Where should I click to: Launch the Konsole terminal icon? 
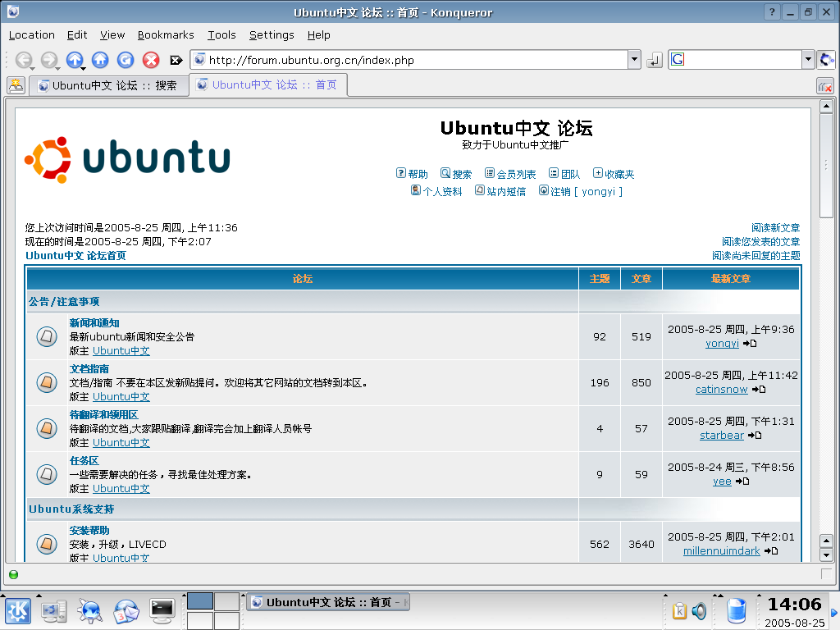(162, 611)
